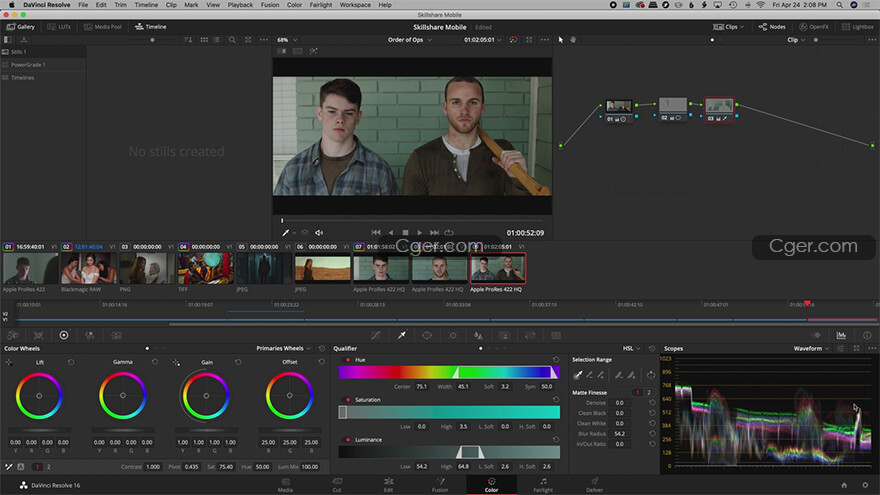Open macOS Spotlight search

840,4
